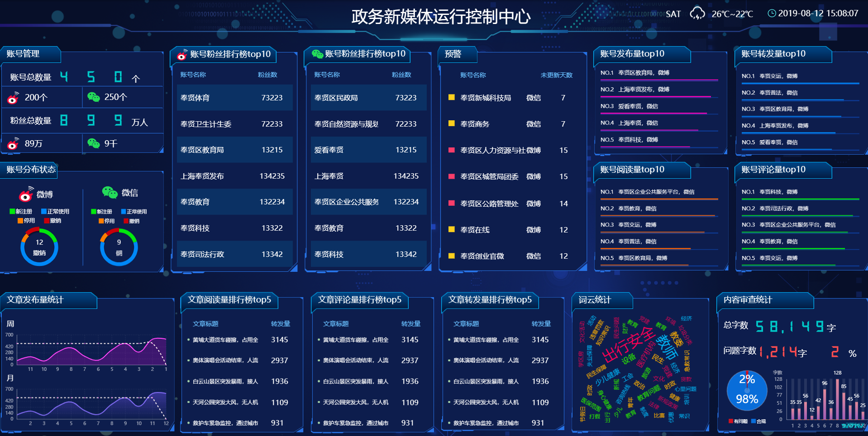Open the 账号发布量top10 panel header
The height and width of the screenshot is (436, 868).
(x=632, y=54)
